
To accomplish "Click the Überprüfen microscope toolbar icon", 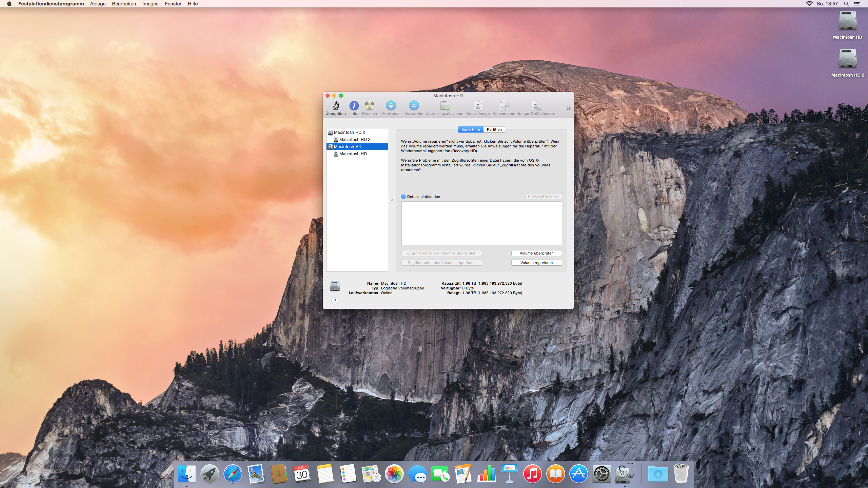I will pos(336,106).
